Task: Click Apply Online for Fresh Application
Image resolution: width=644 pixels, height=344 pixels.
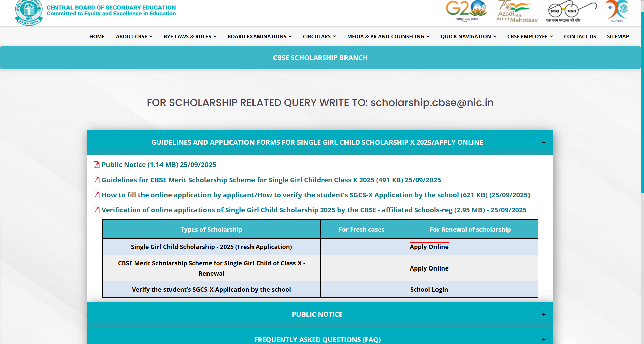Action: click(x=429, y=247)
